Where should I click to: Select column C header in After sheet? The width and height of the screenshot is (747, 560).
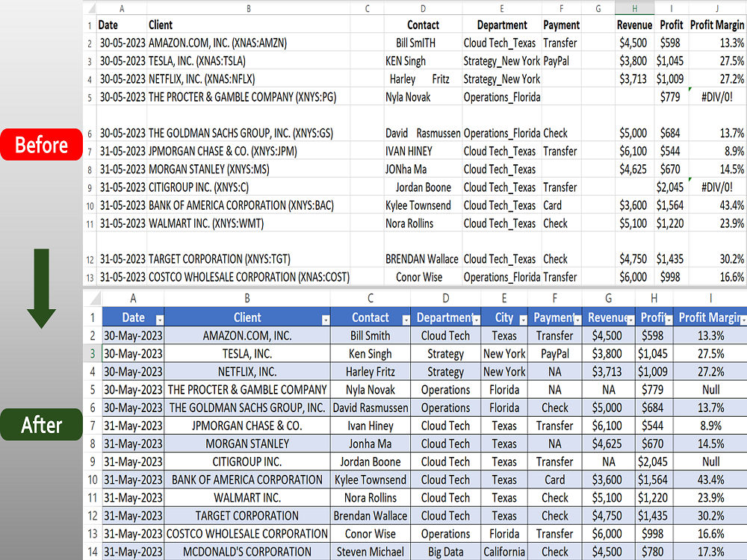[371, 299]
